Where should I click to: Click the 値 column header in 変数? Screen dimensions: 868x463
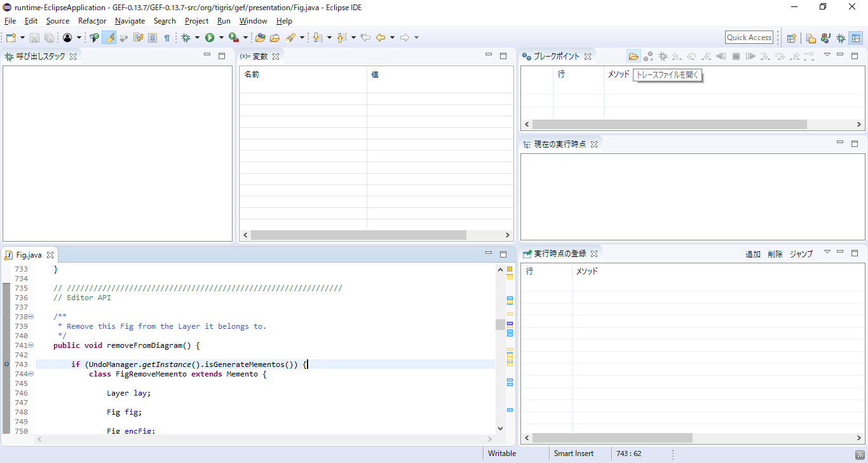[440, 74]
